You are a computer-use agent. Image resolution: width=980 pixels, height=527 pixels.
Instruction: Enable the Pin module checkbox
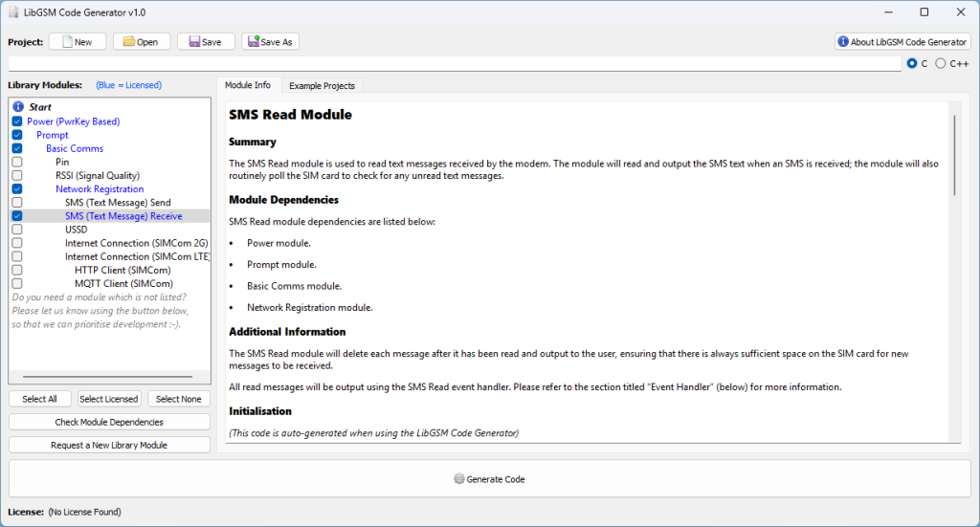tap(17, 162)
